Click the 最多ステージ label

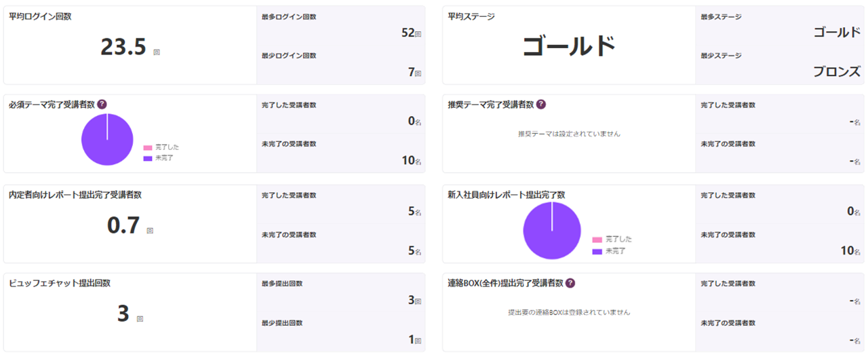click(721, 17)
